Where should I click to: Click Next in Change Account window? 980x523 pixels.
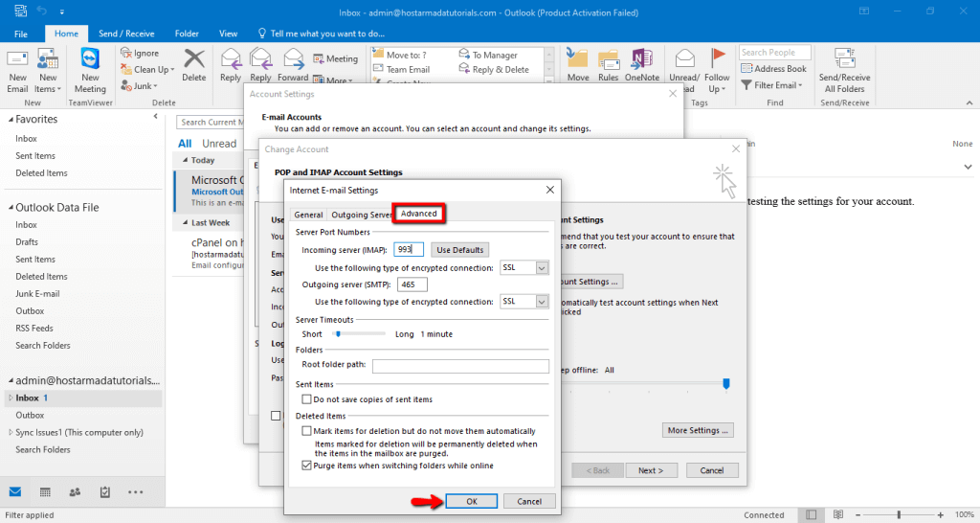pyautogui.click(x=651, y=470)
